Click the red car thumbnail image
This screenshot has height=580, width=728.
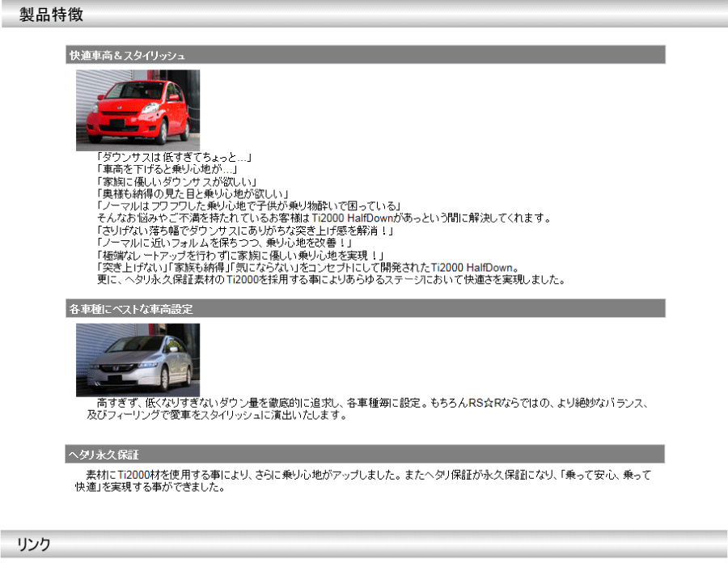click(x=138, y=110)
